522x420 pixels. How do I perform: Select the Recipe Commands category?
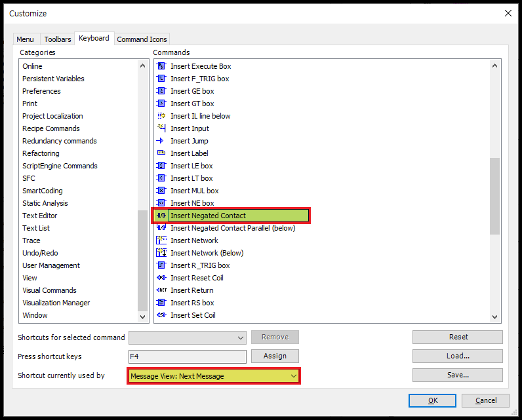point(51,128)
